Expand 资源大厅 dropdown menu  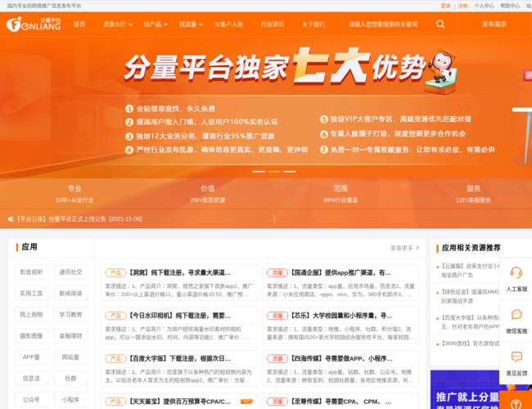[117, 25]
